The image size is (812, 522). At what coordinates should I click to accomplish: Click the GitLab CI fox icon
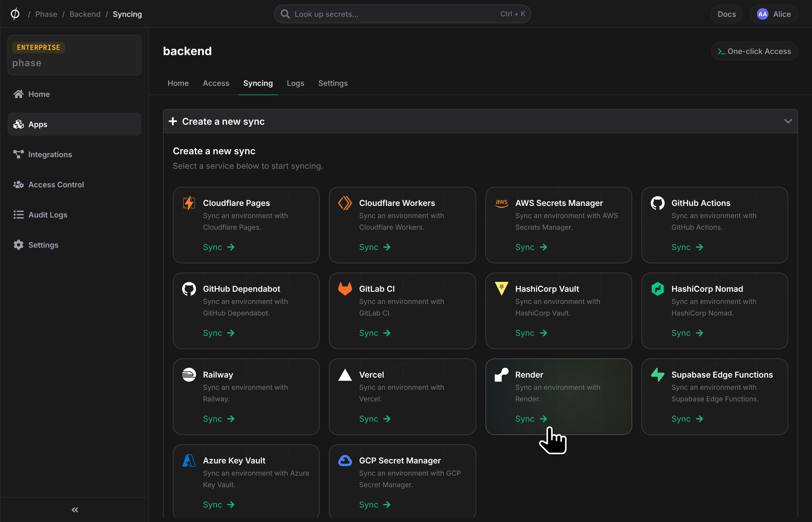[345, 289]
